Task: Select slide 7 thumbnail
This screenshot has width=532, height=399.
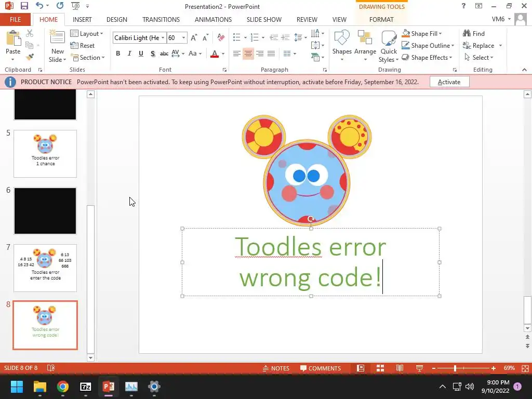Action: [45, 268]
